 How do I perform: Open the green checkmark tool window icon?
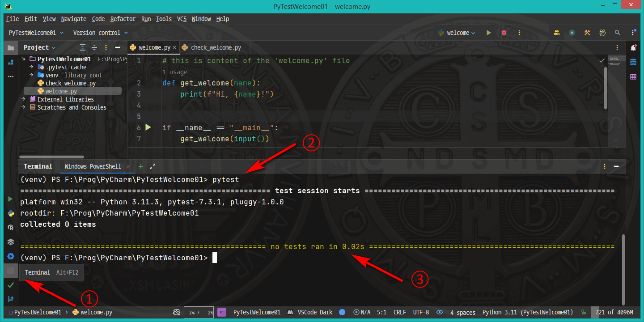click(11, 285)
